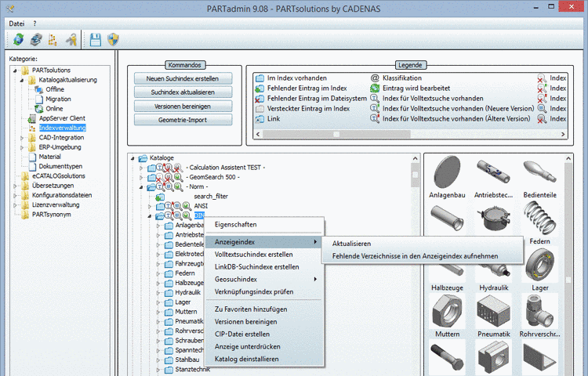Viewport: 588px width, 376px height.
Task: Select AppServer Client tree entry
Action: (62, 118)
